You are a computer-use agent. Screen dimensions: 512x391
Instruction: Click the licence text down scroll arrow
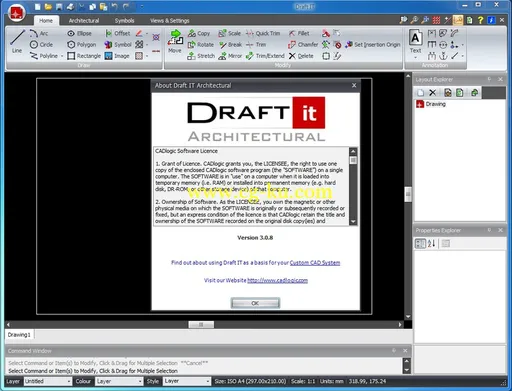[353, 222]
